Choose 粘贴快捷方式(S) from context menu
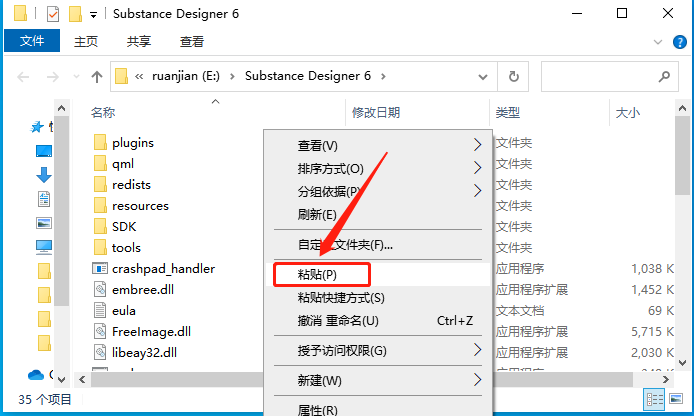694x416 pixels. point(378,297)
